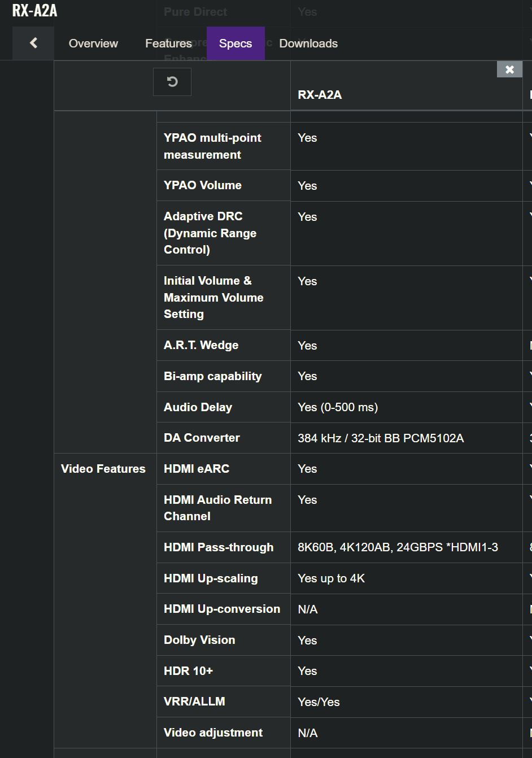
Task: Select the Video Features category heading
Action: [103, 469]
